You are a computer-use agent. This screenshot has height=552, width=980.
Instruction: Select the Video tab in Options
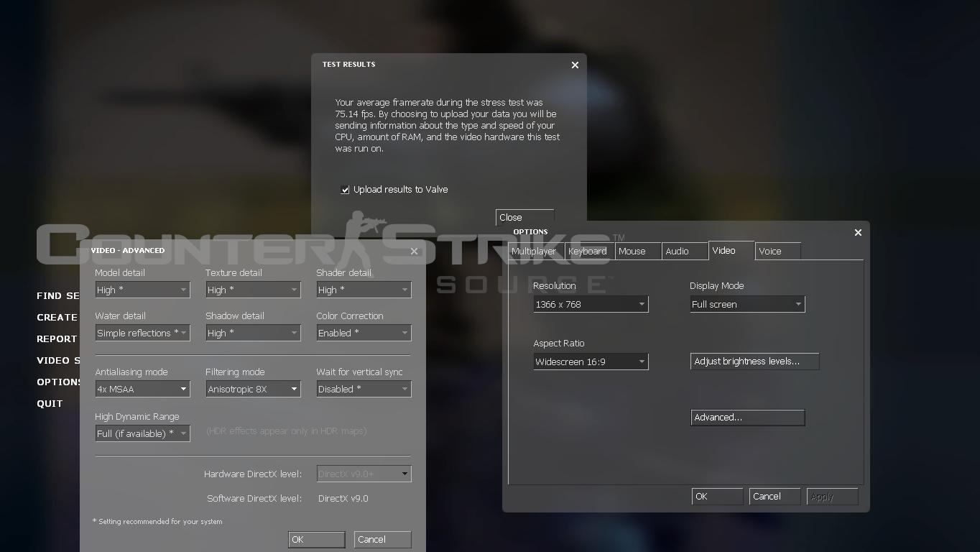tap(731, 250)
